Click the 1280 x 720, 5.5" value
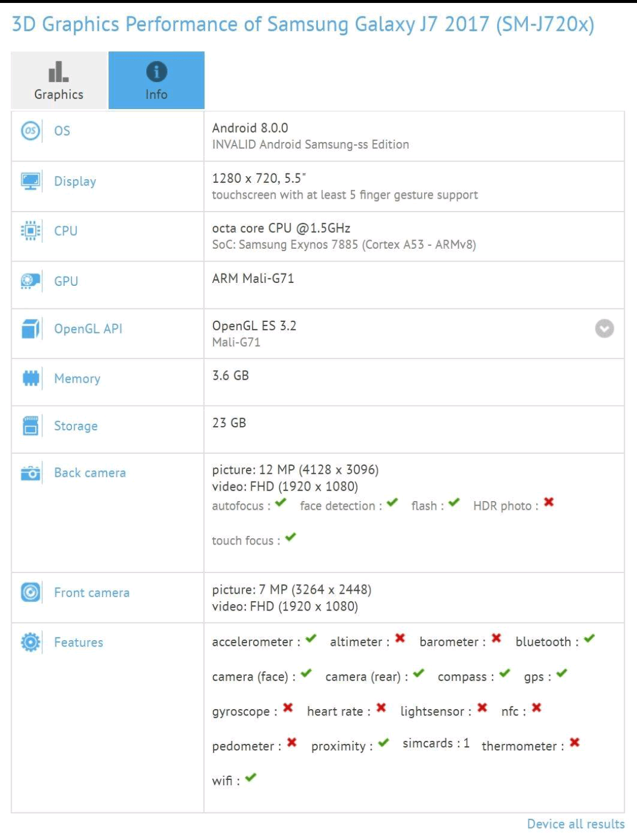 click(x=259, y=178)
